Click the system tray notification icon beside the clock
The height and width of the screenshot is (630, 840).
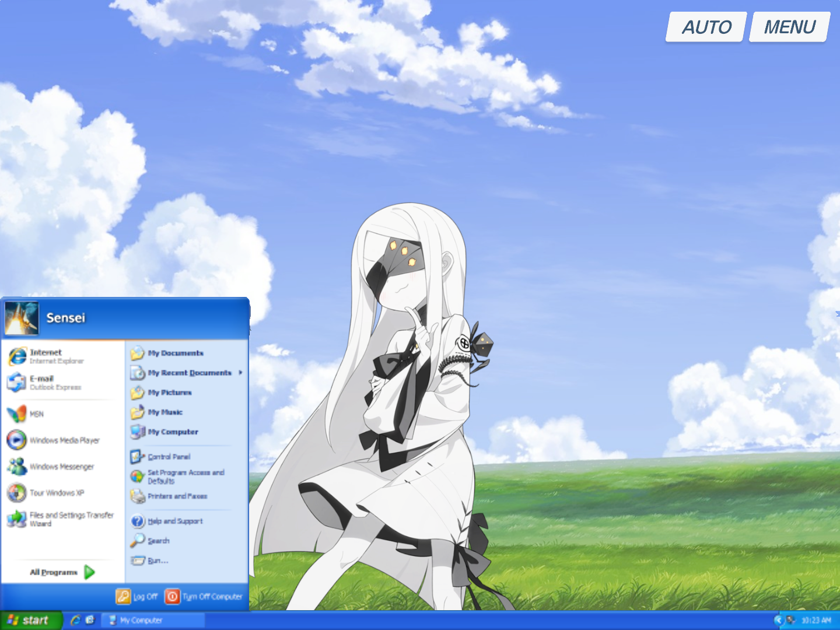click(791, 620)
